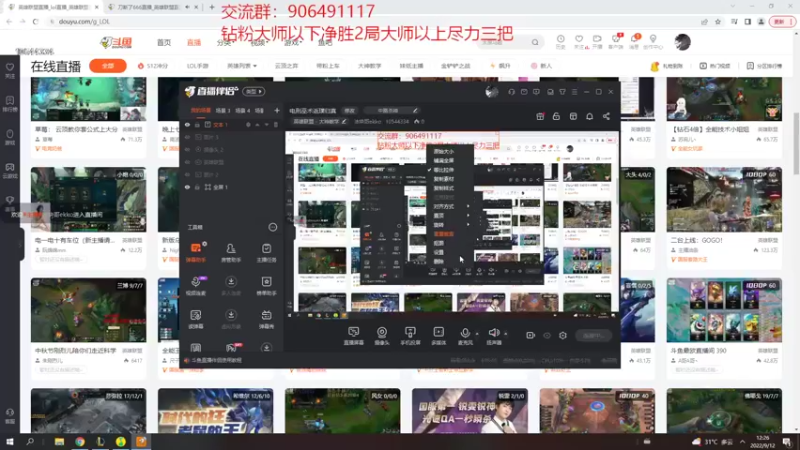
Task: Delete 文本 1 source with trash icon
Action: click(276, 124)
